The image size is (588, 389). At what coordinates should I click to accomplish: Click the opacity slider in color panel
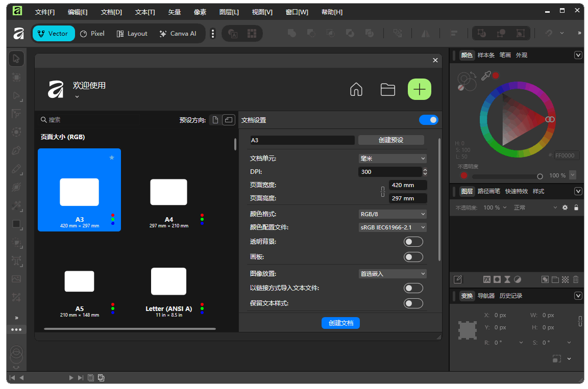click(x=506, y=176)
